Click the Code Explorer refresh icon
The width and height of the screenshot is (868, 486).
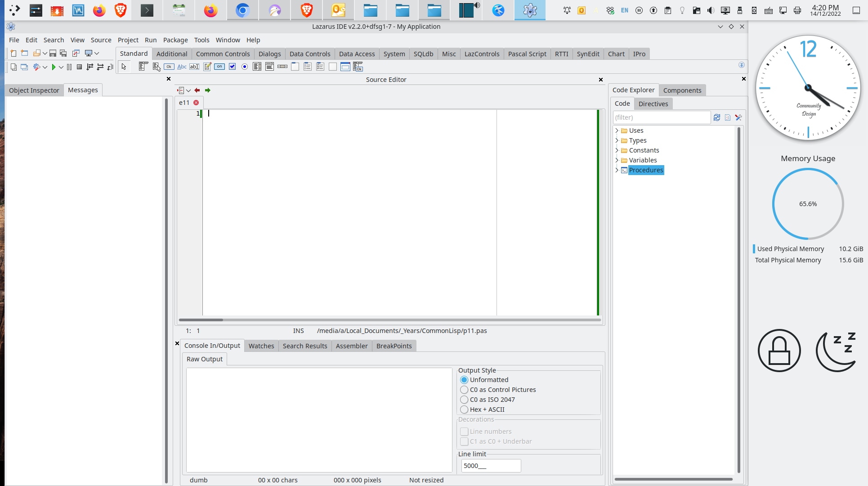717,117
